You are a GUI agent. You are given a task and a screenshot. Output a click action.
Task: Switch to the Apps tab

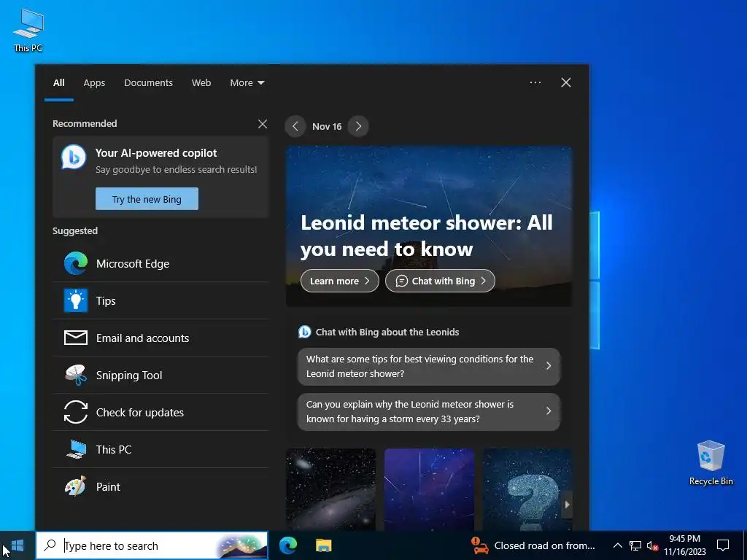94,82
